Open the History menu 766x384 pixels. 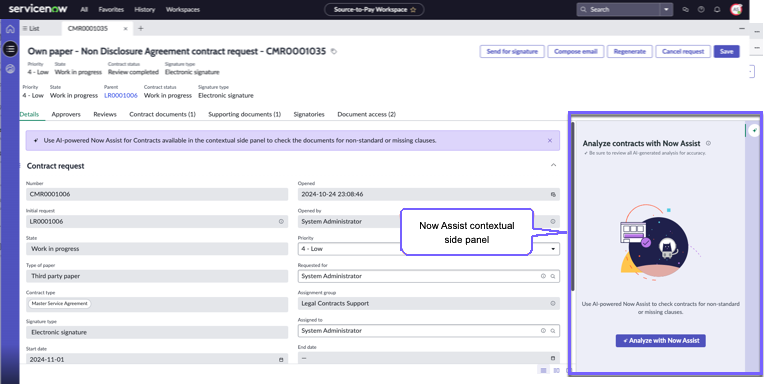point(145,9)
